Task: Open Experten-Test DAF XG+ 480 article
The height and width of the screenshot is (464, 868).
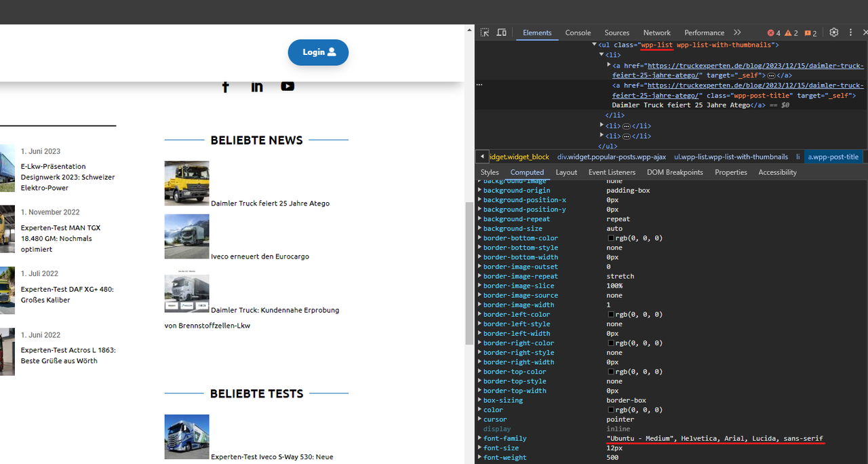Action: pyautogui.click(x=67, y=294)
